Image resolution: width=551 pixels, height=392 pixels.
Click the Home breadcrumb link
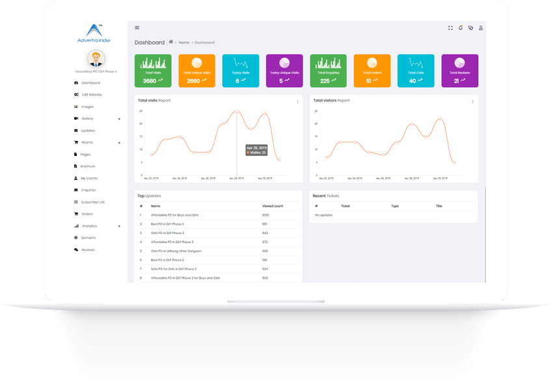[184, 42]
